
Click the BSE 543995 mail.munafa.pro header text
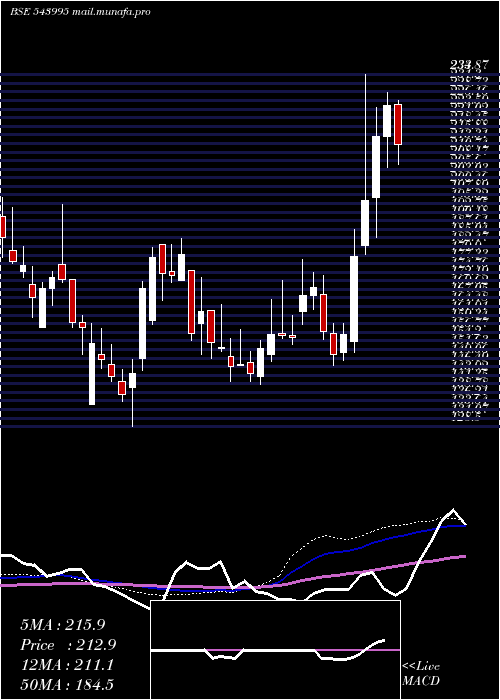tap(80, 12)
